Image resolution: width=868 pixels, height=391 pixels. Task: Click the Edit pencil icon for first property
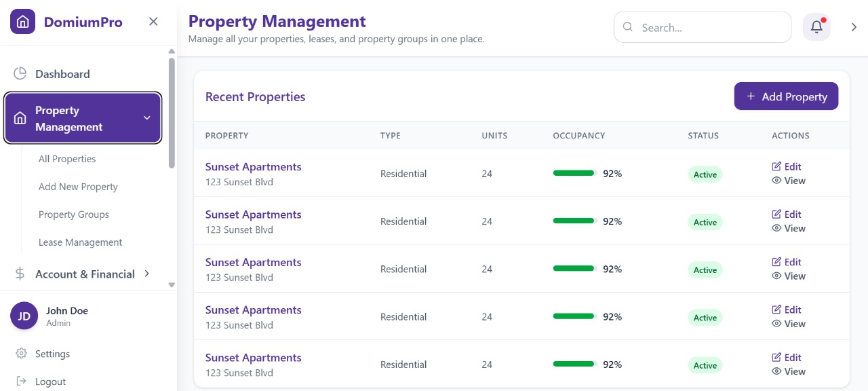coord(776,166)
